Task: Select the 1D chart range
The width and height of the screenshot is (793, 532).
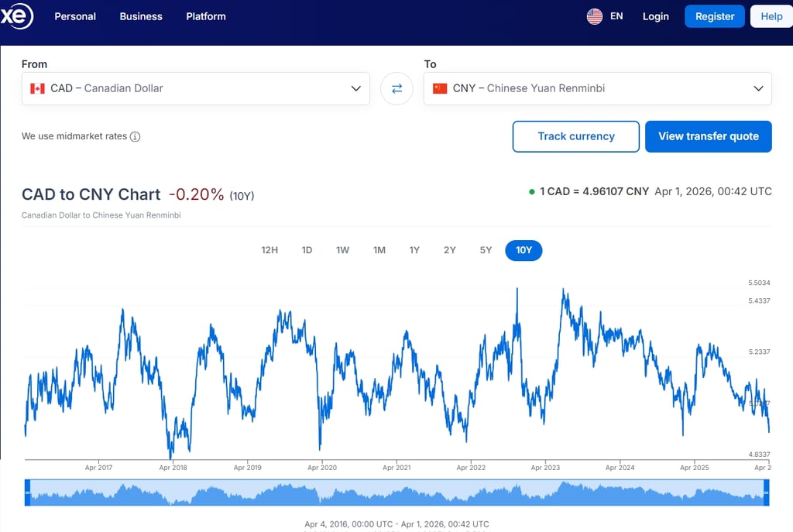Action: (307, 250)
